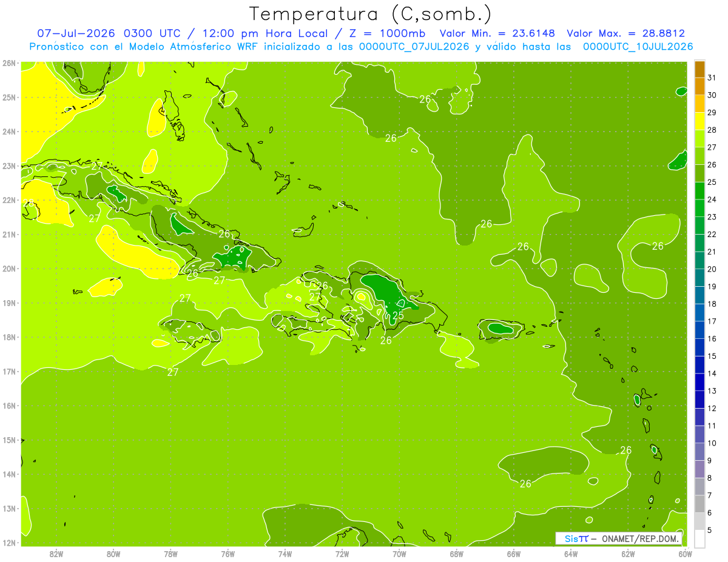Click the legend value 20
Image resolution: width=728 pixels, height=562 pixels.
click(x=712, y=269)
